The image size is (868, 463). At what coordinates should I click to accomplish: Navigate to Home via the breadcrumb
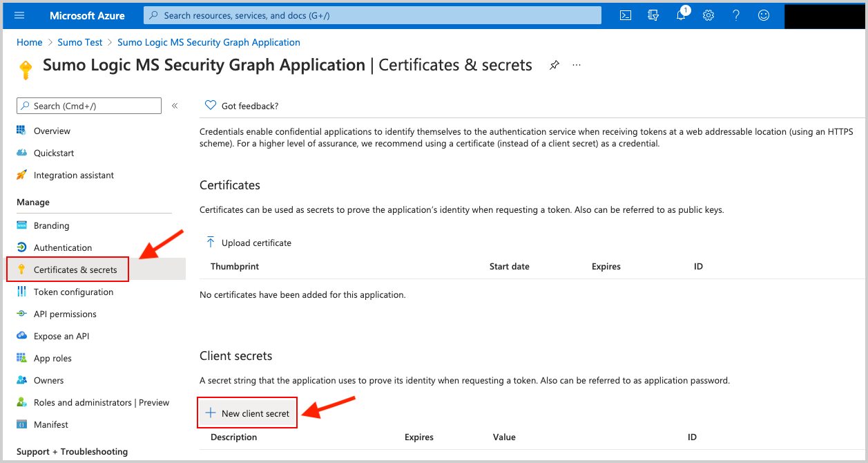[x=30, y=42]
